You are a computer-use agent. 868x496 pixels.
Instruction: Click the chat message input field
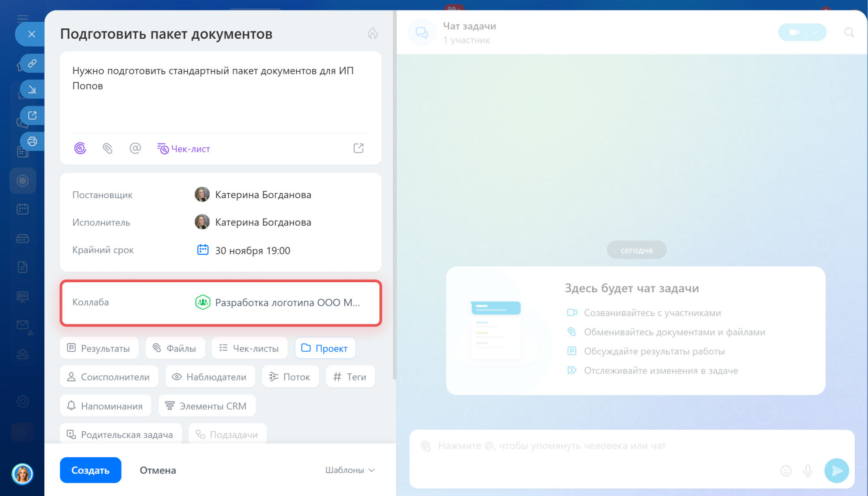click(x=594, y=446)
